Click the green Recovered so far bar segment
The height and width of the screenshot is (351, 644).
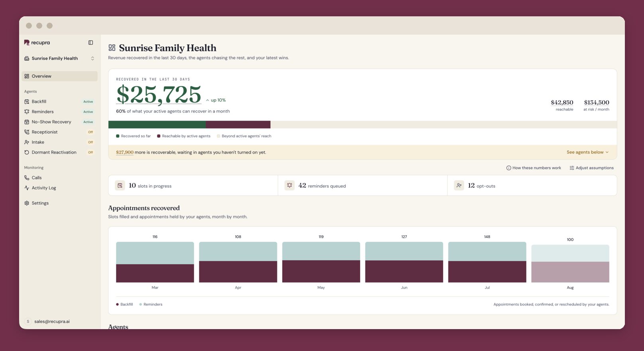coord(157,125)
